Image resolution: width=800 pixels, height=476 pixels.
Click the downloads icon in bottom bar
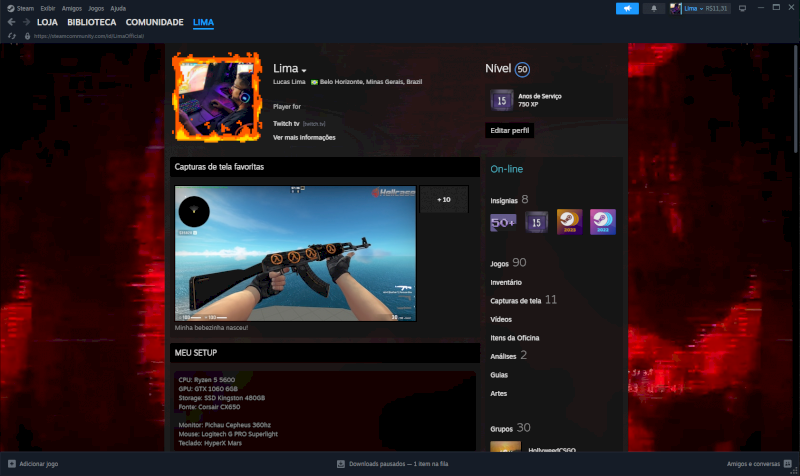point(341,464)
